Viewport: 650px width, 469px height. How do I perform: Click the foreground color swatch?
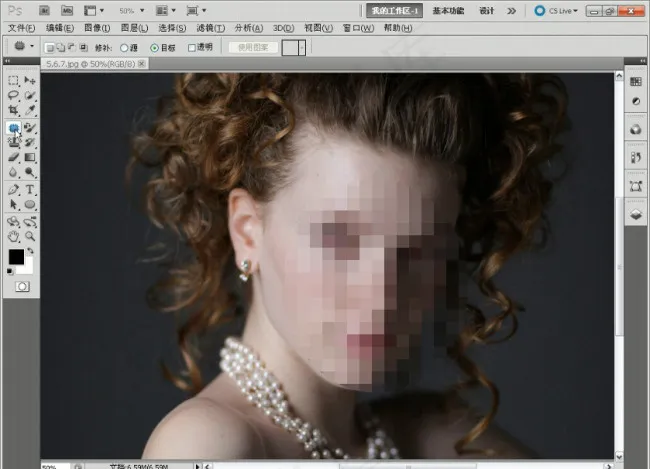[x=16, y=258]
